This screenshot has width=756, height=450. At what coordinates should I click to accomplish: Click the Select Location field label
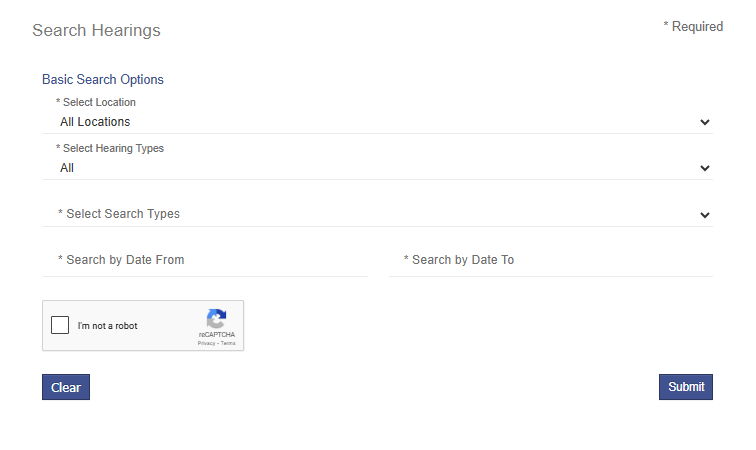96,102
